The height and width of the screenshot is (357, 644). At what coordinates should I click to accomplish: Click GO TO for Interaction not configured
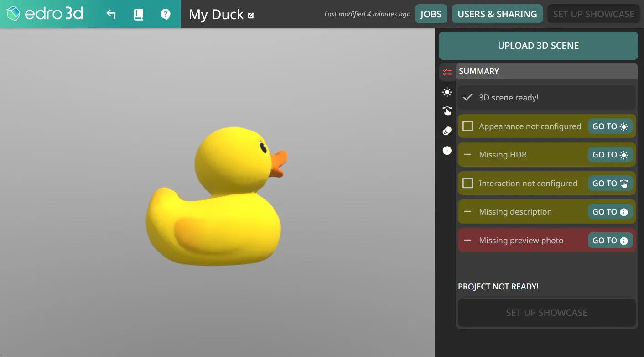(x=610, y=184)
